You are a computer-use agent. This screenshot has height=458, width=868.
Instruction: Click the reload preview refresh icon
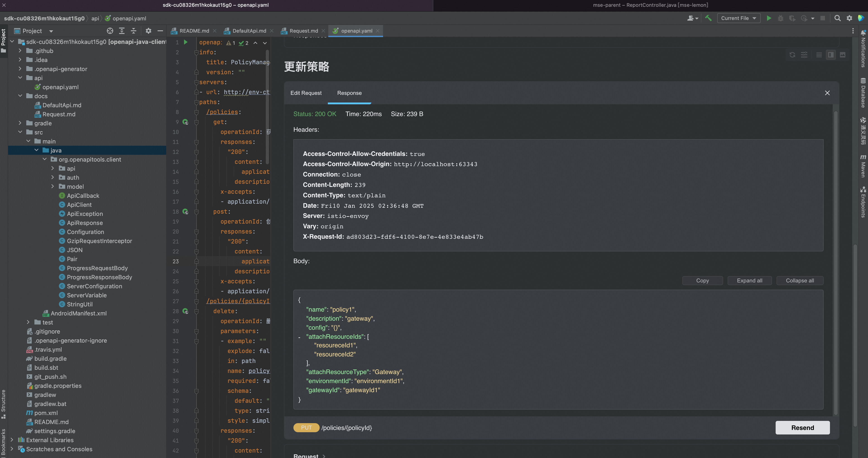point(792,55)
